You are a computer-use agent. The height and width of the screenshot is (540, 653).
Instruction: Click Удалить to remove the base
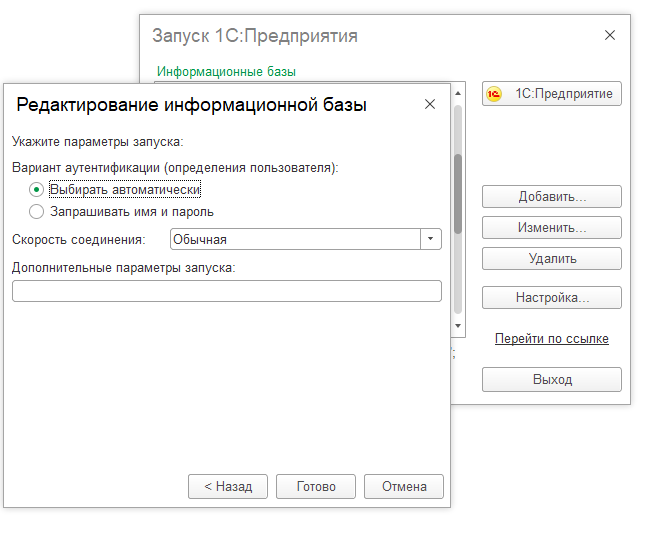click(552, 258)
